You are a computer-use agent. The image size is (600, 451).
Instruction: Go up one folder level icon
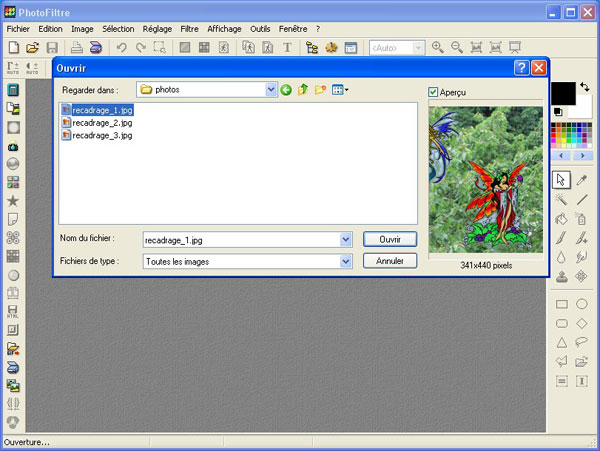pyautogui.click(x=303, y=90)
